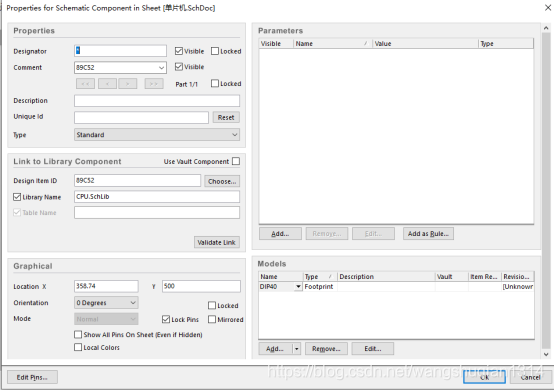Image resolution: width=554 pixels, height=390 pixels.
Task: Click the Designator input field
Action: click(x=120, y=51)
